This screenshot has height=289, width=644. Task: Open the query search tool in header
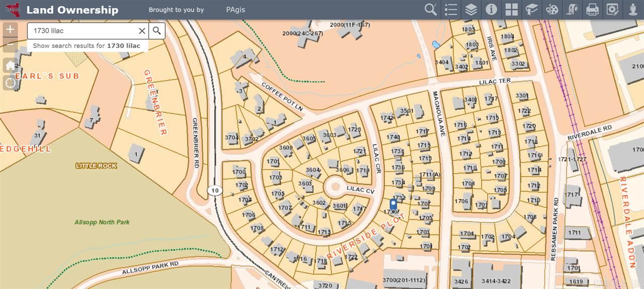[431, 10]
